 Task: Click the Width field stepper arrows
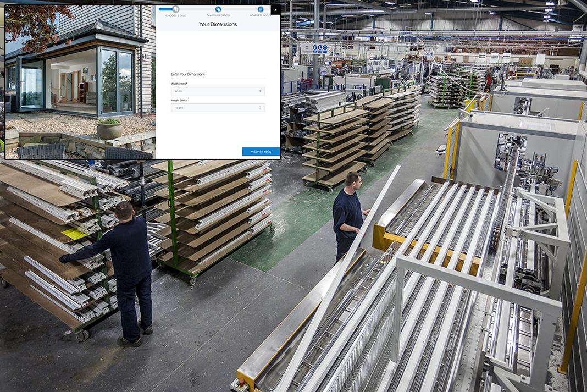tap(261, 91)
